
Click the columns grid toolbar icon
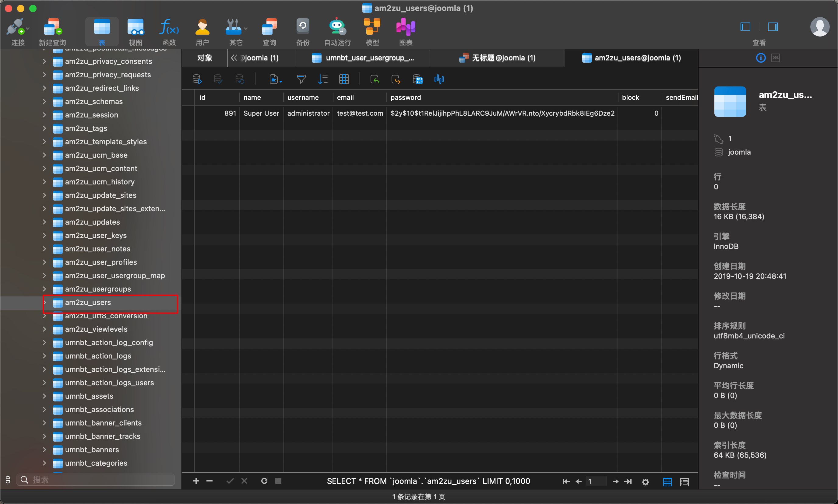click(344, 79)
